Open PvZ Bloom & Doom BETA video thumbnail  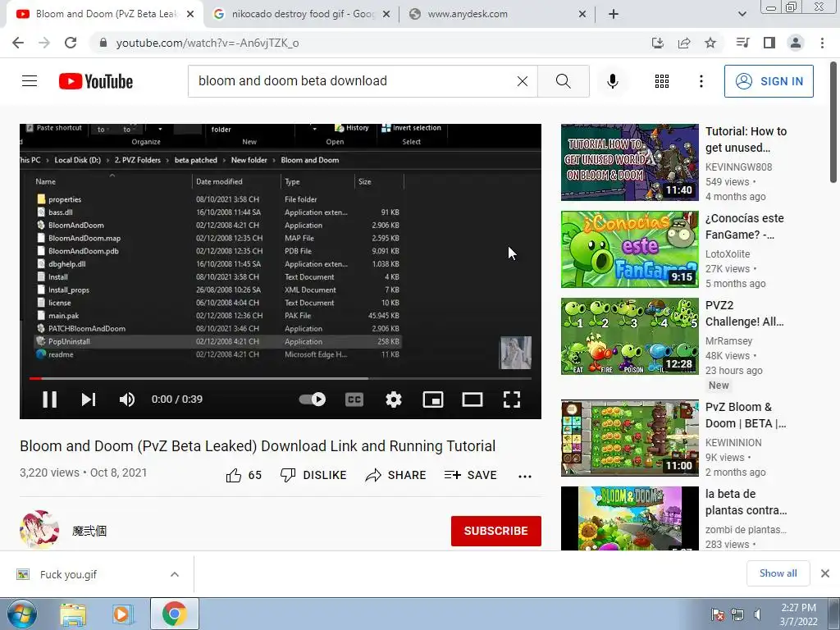[629, 438]
